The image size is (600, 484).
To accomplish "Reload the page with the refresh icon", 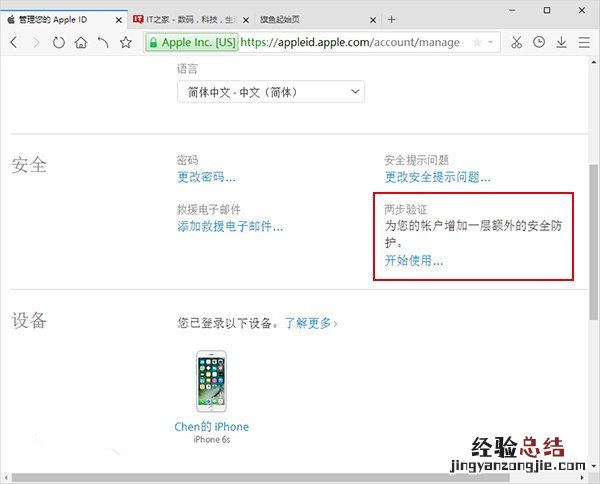I will 59,42.
